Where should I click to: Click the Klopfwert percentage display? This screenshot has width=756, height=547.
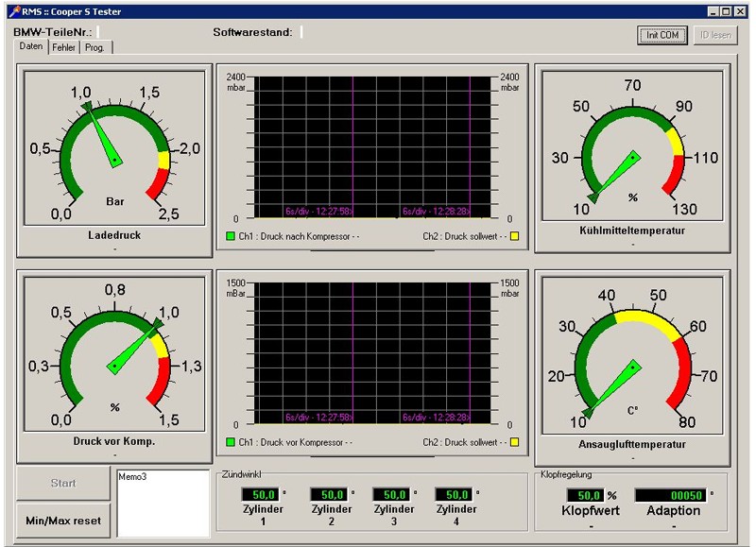584,495
